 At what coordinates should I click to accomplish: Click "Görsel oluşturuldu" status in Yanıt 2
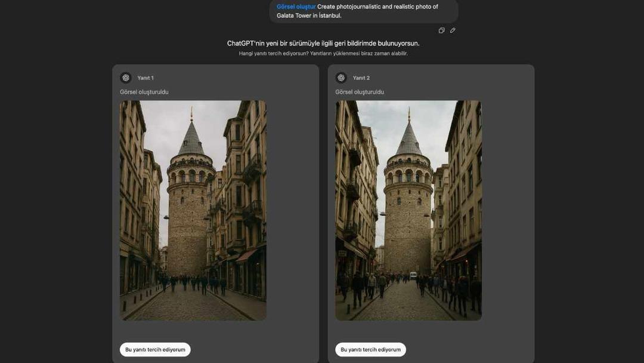pos(360,92)
